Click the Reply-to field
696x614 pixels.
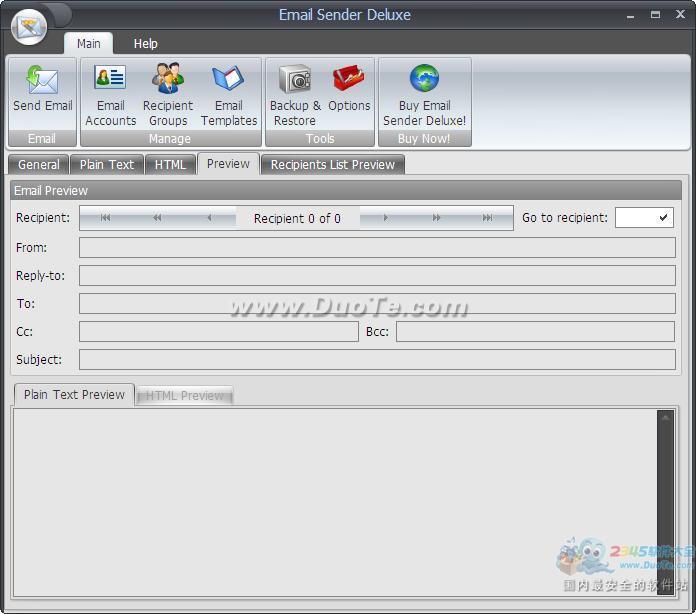pos(377,275)
